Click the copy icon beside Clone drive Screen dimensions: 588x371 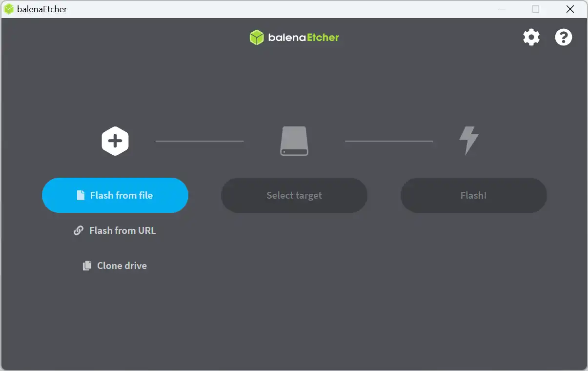click(86, 266)
